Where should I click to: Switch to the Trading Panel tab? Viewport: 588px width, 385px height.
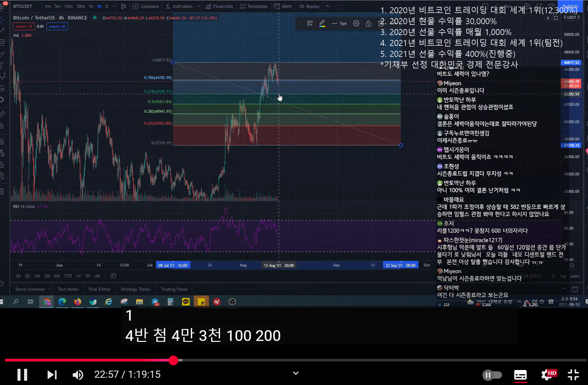[174, 289]
